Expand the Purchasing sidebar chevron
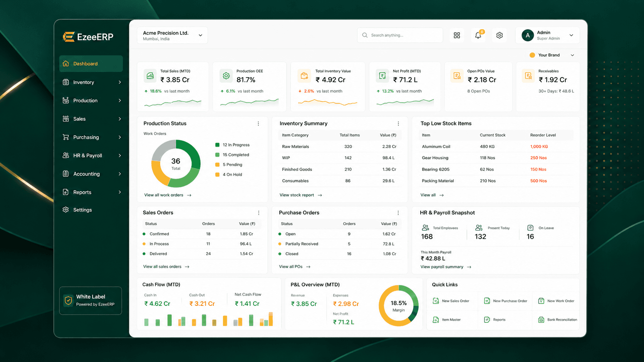The width and height of the screenshot is (644, 362). tap(120, 137)
